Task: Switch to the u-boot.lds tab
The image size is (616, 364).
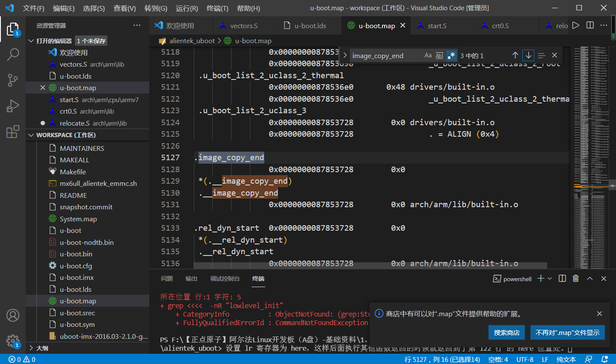Action: click(x=310, y=26)
